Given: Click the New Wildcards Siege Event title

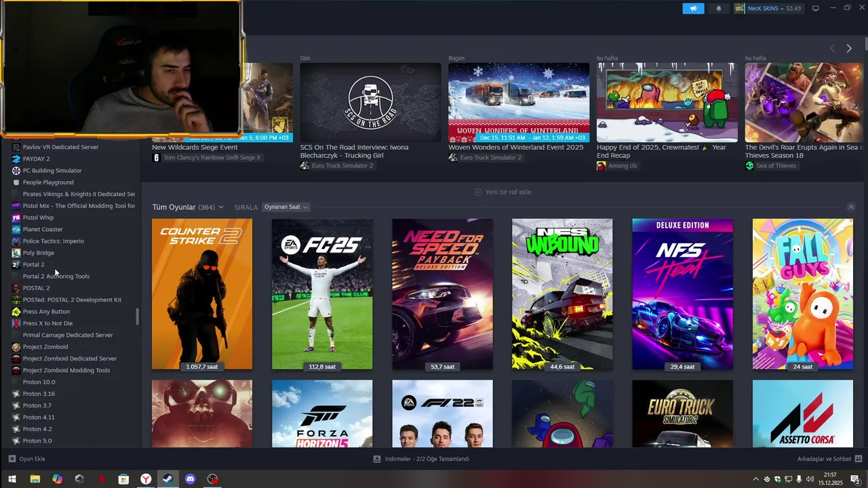Looking at the screenshot, I should [195, 147].
